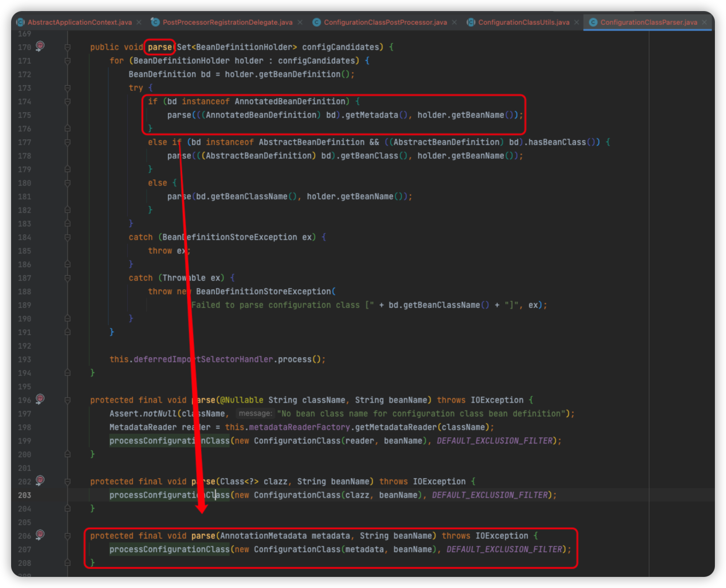Select ConfigurationClassPostProcessor.java tab
The image size is (726, 588).
pos(385,22)
